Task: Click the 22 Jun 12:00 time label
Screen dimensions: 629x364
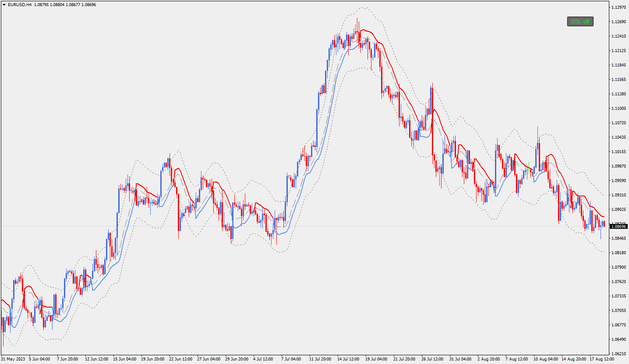Action: pyautogui.click(x=180, y=359)
